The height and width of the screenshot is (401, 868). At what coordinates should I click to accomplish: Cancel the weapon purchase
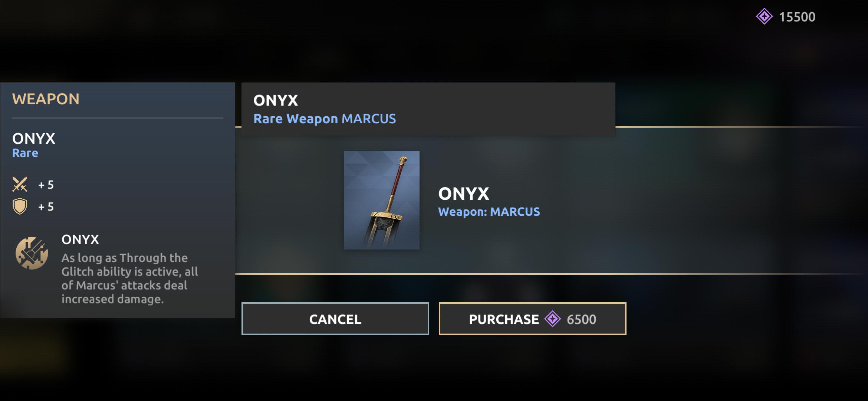335,319
